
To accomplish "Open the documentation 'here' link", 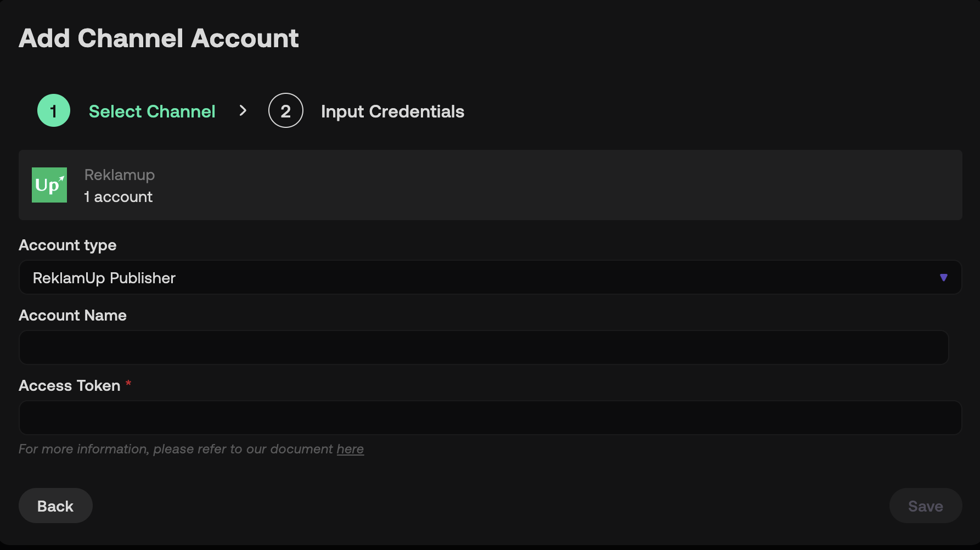I will pyautogui.click(x=350, y=449).
